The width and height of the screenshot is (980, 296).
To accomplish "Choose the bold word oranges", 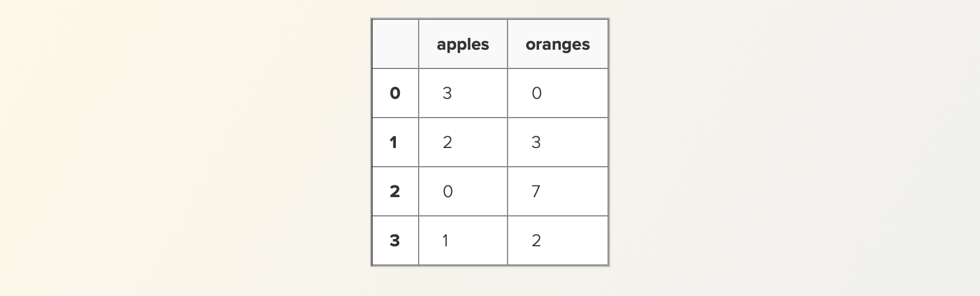I will tap(557, 45).
